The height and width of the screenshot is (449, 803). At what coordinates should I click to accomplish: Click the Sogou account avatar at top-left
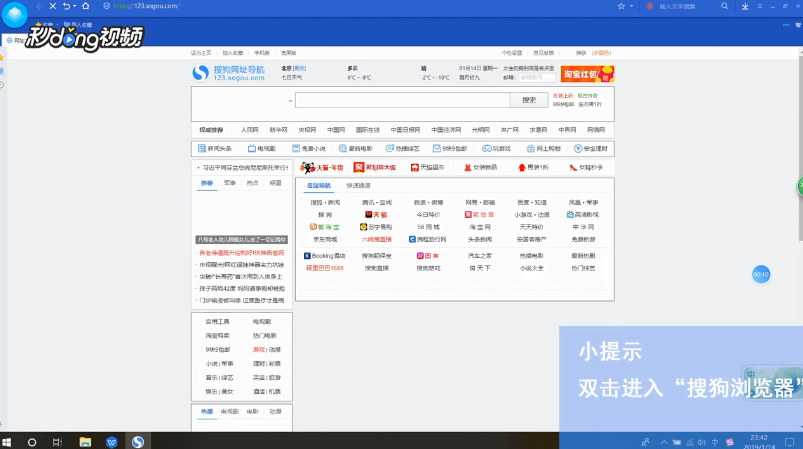tap(14, 14)
